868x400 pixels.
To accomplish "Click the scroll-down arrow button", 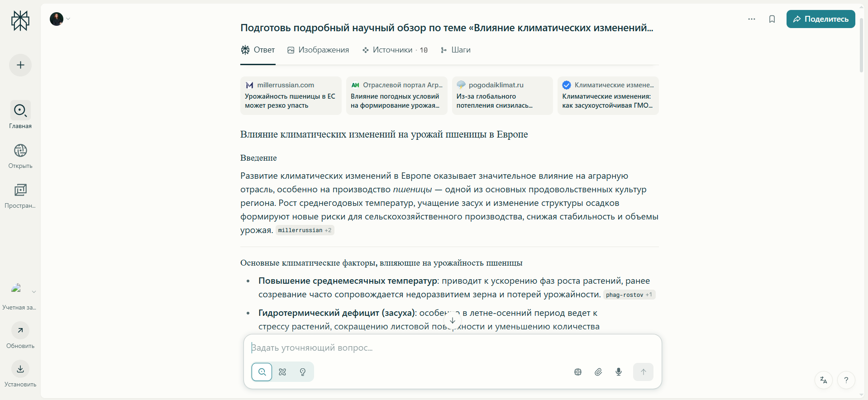I will pyautogui.click(x=452, y=320).
